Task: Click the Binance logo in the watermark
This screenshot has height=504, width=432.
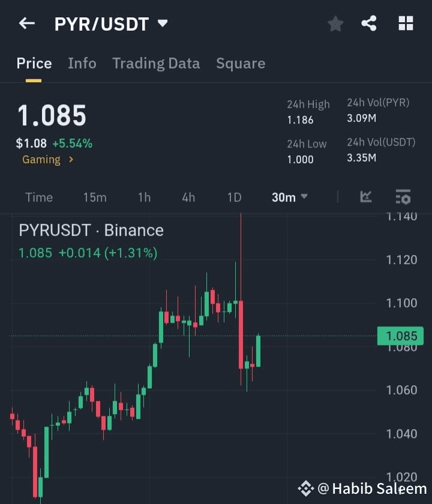Action: 305,488
